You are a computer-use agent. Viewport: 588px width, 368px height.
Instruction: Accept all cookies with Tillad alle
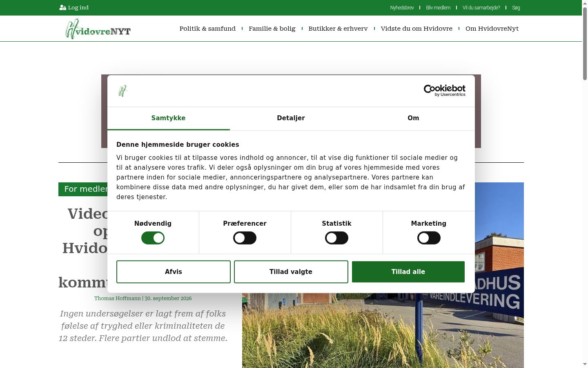(x=408, y=272)
